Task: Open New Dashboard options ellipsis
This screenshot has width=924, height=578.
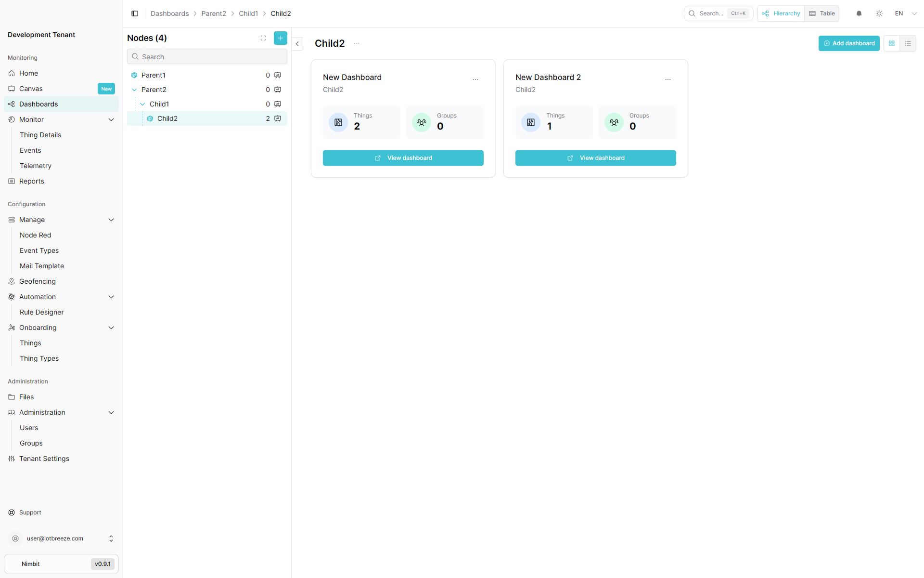Action: point(475,79)
